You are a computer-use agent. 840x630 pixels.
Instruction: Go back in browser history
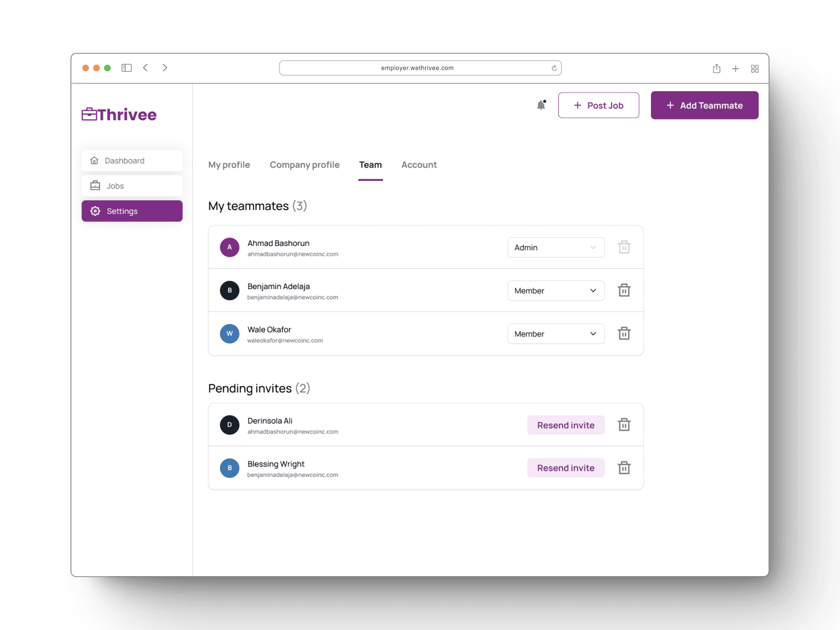click(x=145, y=68)
